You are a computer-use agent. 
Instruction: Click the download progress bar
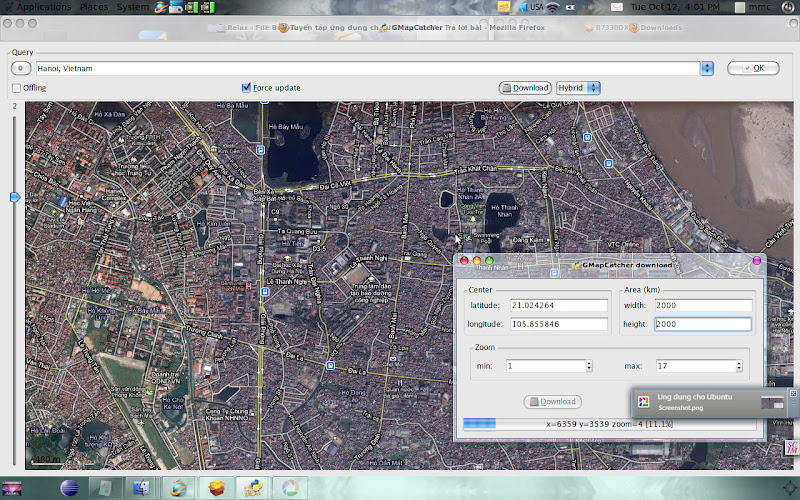click(x=610, y=424)
